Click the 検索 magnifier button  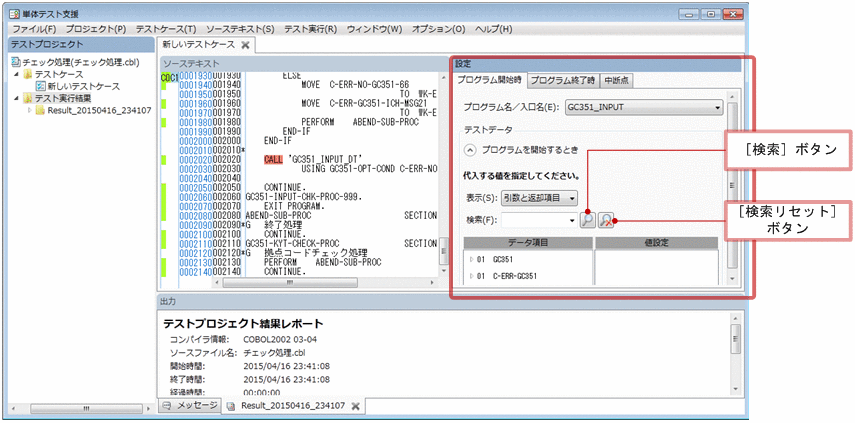click(x=587, y=220)
